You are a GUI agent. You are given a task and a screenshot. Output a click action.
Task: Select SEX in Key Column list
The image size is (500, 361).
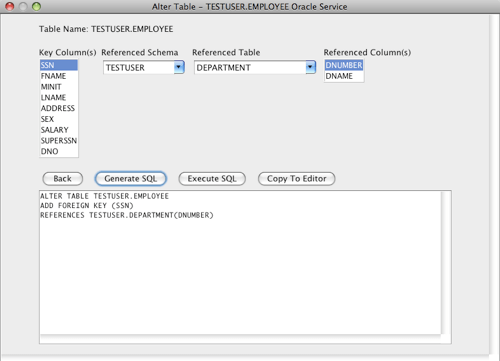click(x=59, y=119)
